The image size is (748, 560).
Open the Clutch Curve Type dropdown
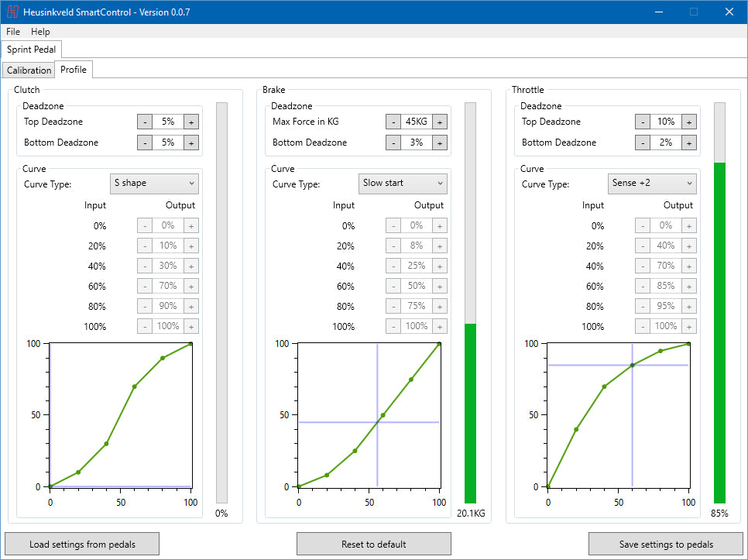(155, 184)
